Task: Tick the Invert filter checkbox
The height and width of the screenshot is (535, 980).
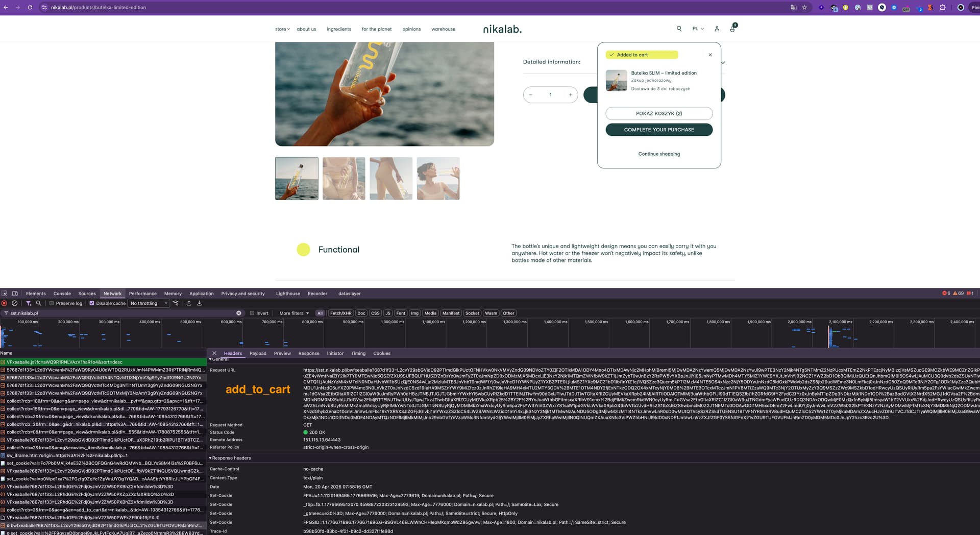Action: pos(252,313)
